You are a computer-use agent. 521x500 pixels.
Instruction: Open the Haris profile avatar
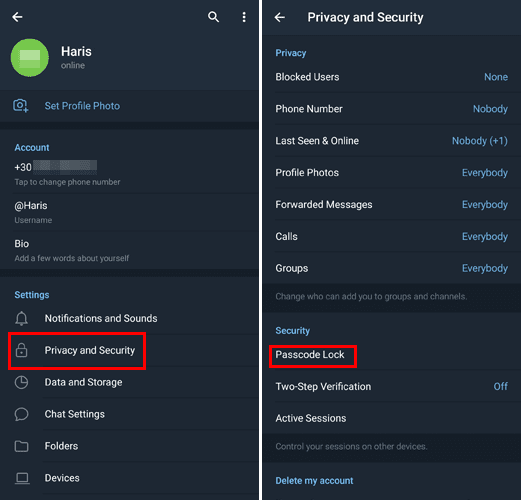pyautogui.click(x=30, y=58)
